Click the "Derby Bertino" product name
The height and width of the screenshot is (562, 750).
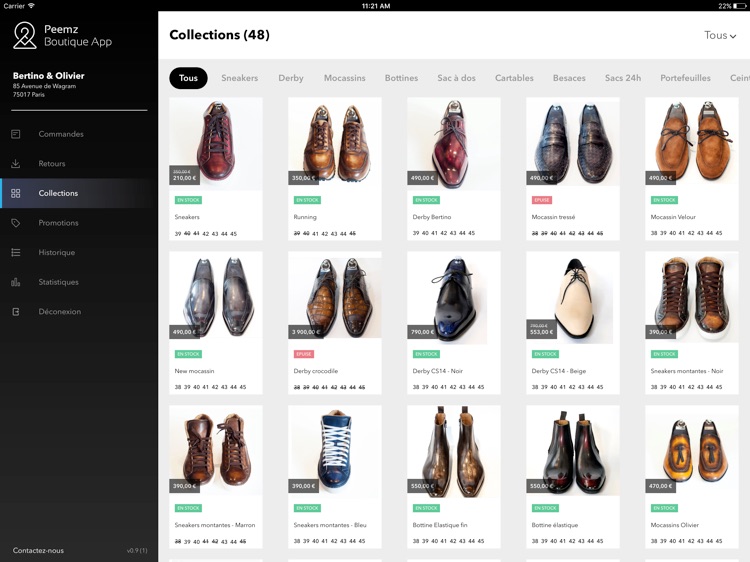coord(432,217)
